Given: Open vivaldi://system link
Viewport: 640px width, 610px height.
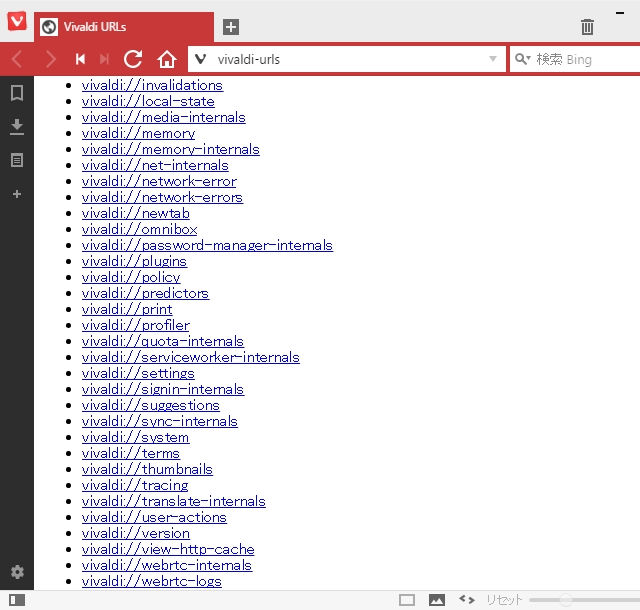Looking at the screenshot, I should point(136,437).
